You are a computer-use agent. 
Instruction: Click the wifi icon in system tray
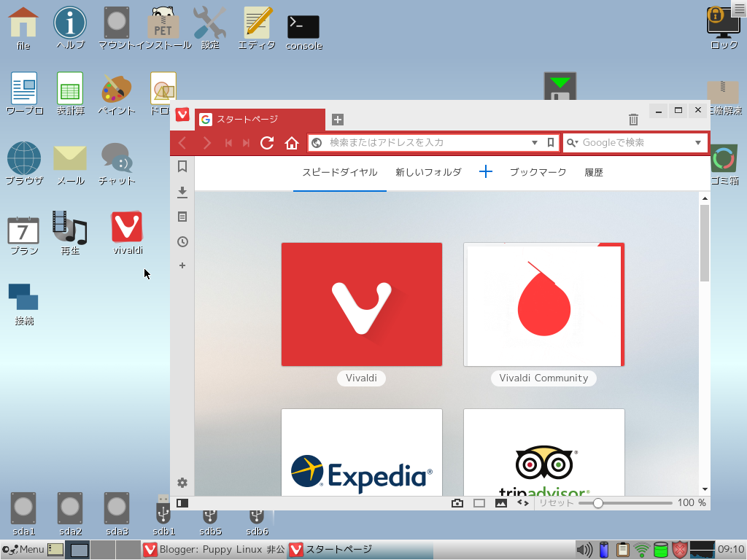coord(642,550)
